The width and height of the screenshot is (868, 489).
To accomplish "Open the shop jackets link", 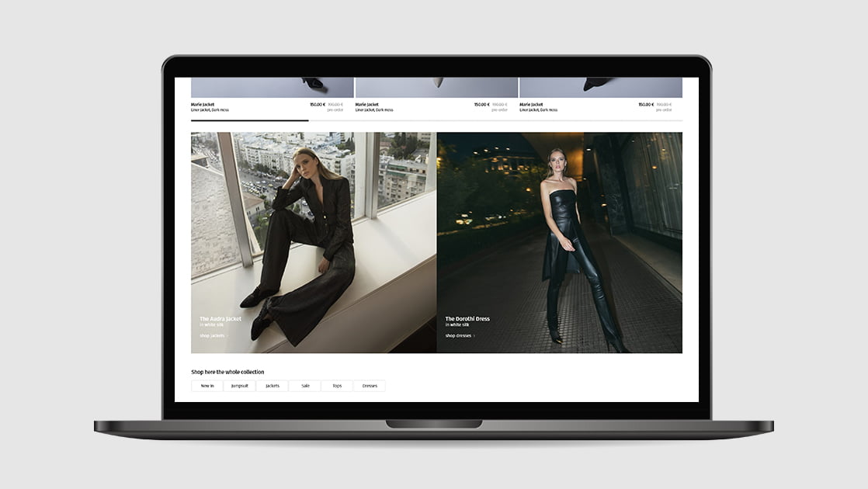I will point(212,336).
